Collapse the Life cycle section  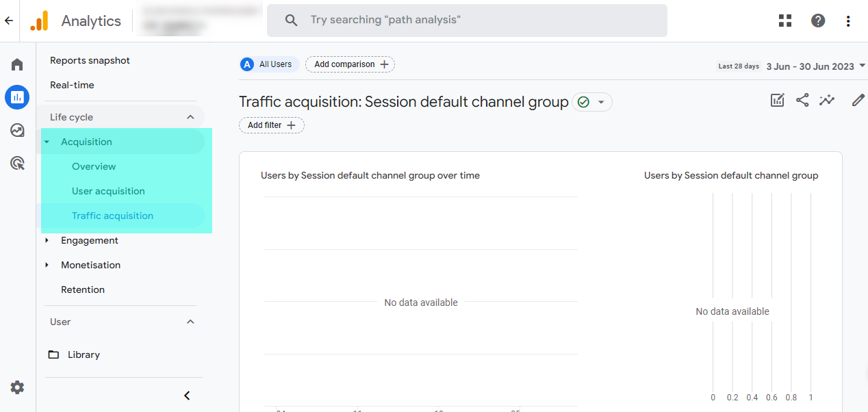[x=190, y=117]
